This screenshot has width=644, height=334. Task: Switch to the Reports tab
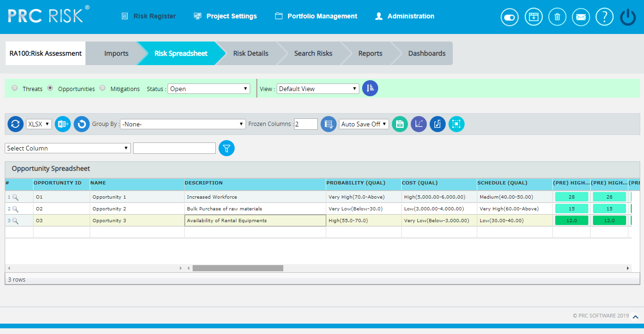(370, 53)
